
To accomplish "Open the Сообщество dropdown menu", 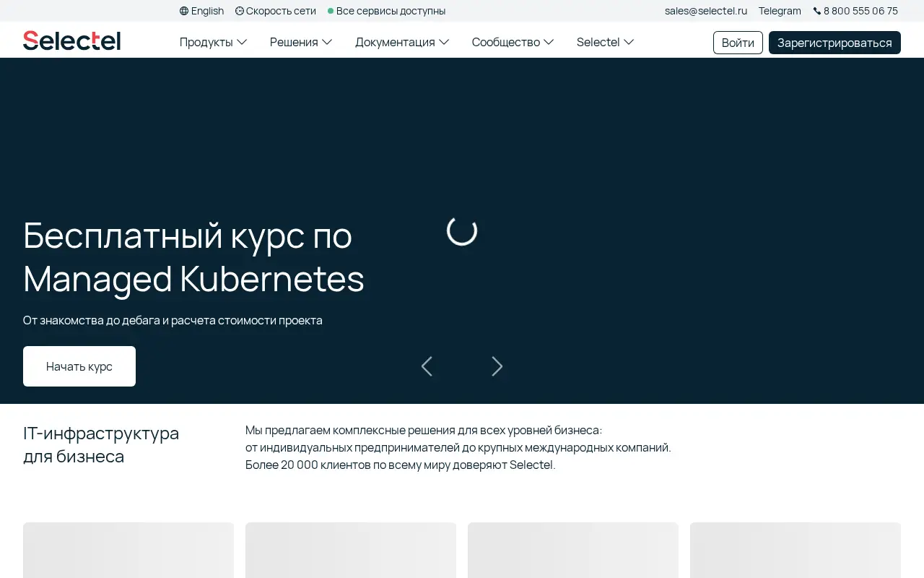I will [x=513, y=42].
